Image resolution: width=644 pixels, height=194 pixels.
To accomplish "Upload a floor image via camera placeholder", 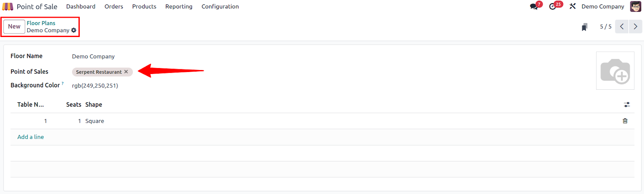I will [x=615, y=71].
